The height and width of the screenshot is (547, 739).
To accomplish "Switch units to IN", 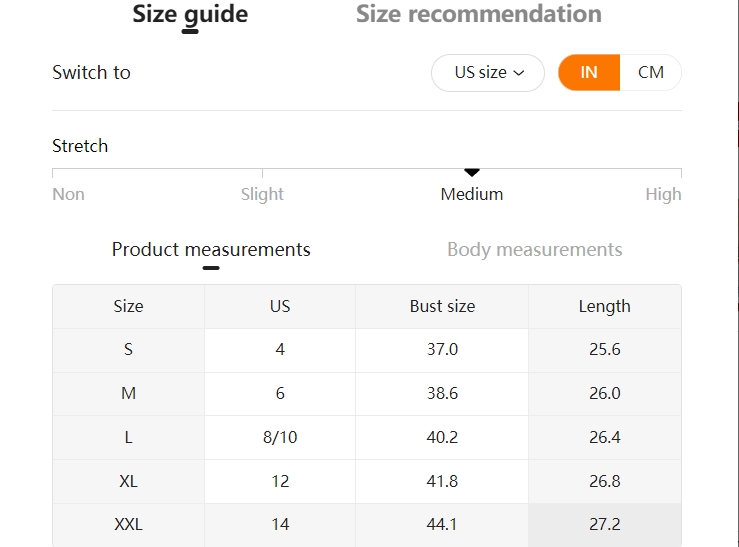I will pyautogui.click(x=589, y=73).
